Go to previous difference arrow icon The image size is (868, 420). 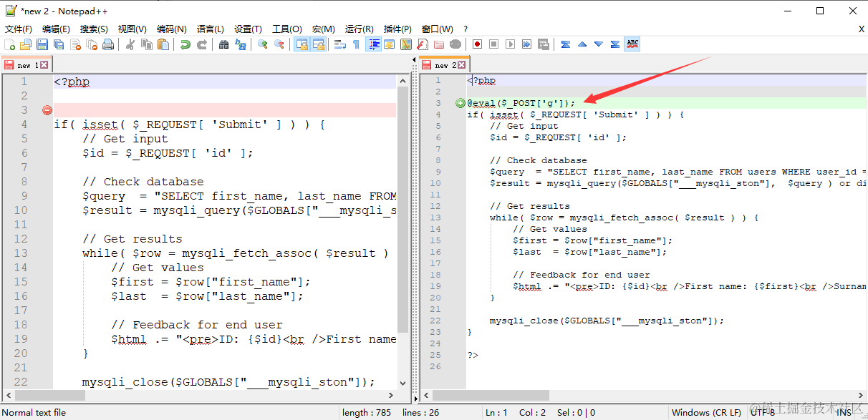tap(582, 44)
